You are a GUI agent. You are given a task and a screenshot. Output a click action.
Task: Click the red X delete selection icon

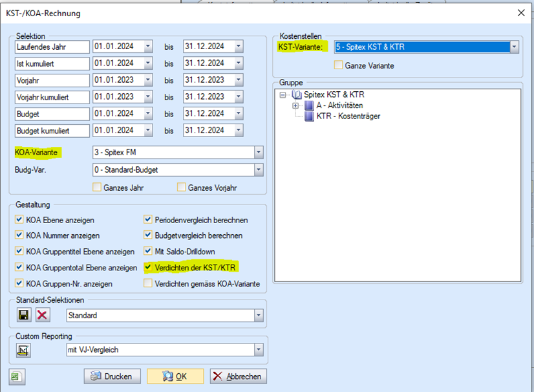coord(42,316)
